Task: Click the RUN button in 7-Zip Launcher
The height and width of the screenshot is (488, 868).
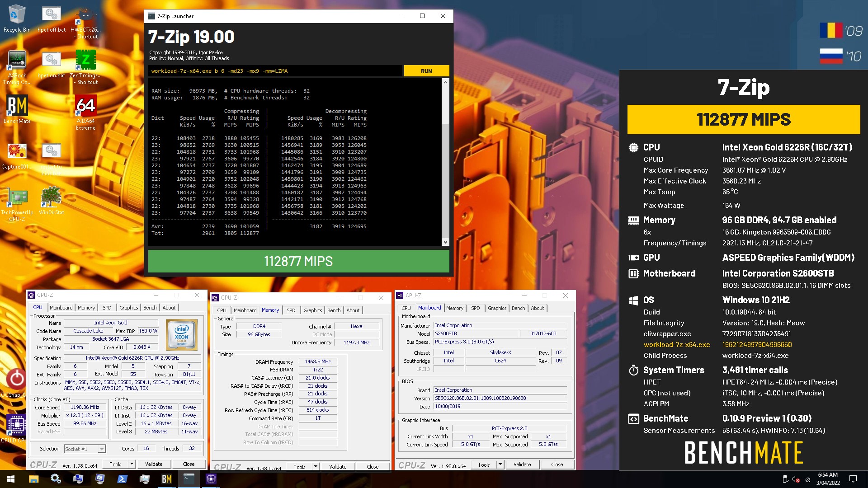Action: pos(426,71)
